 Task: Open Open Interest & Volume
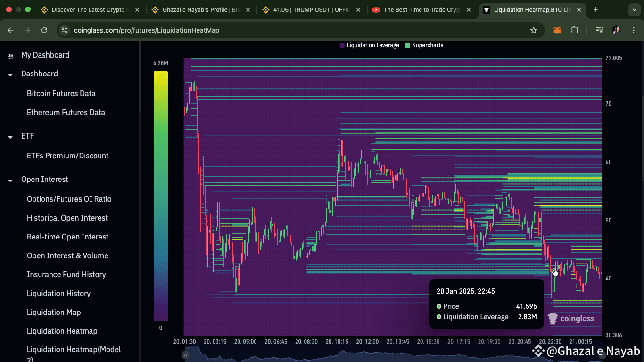coord(67,255)
